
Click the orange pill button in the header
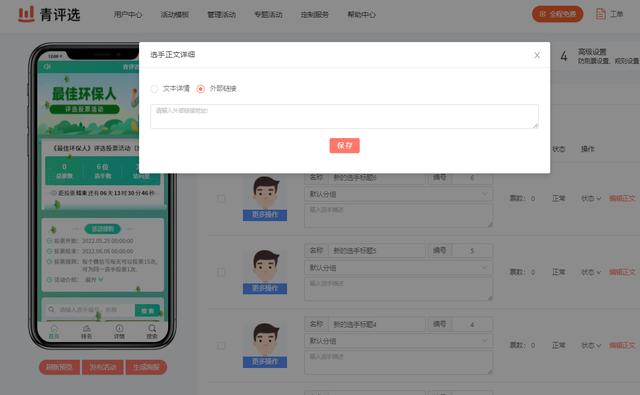coord(558,14)
